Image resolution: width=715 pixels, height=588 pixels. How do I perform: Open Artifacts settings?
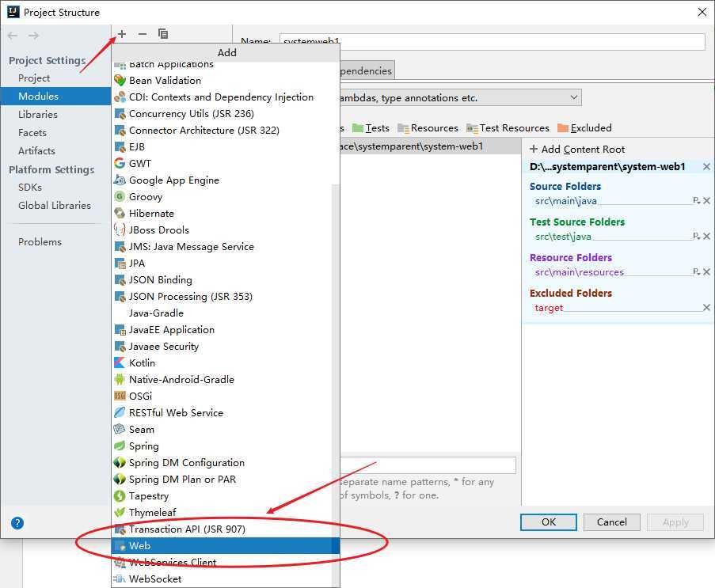55,151
